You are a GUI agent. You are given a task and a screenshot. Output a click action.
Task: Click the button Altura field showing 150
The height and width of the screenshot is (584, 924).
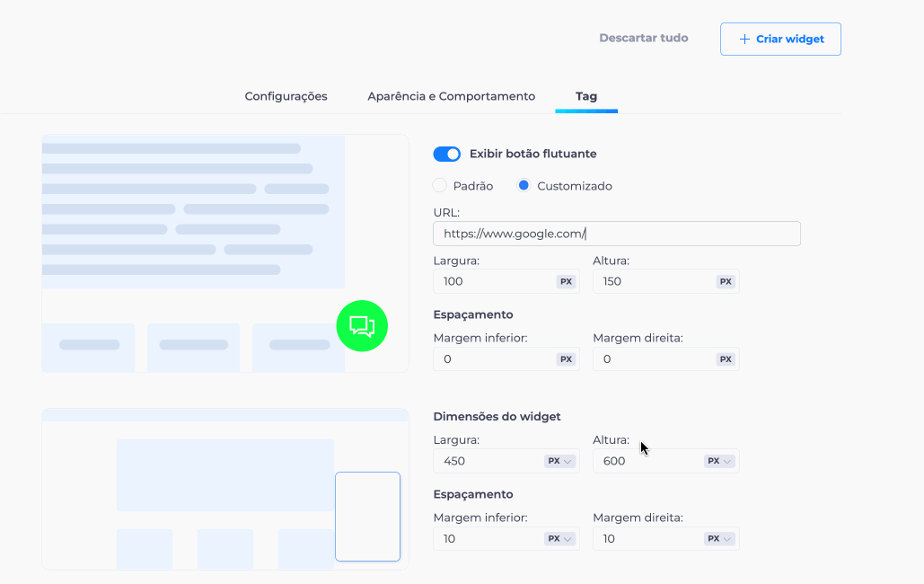click(x=666, y=281)
